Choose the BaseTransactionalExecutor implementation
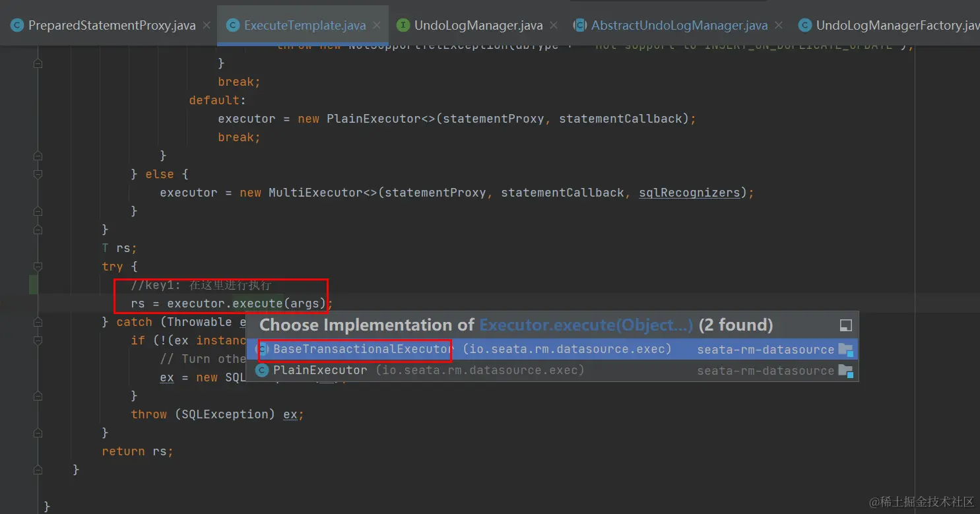Viewport: 980px width, 514px height. pyautogui.click(x=552, y=349)
